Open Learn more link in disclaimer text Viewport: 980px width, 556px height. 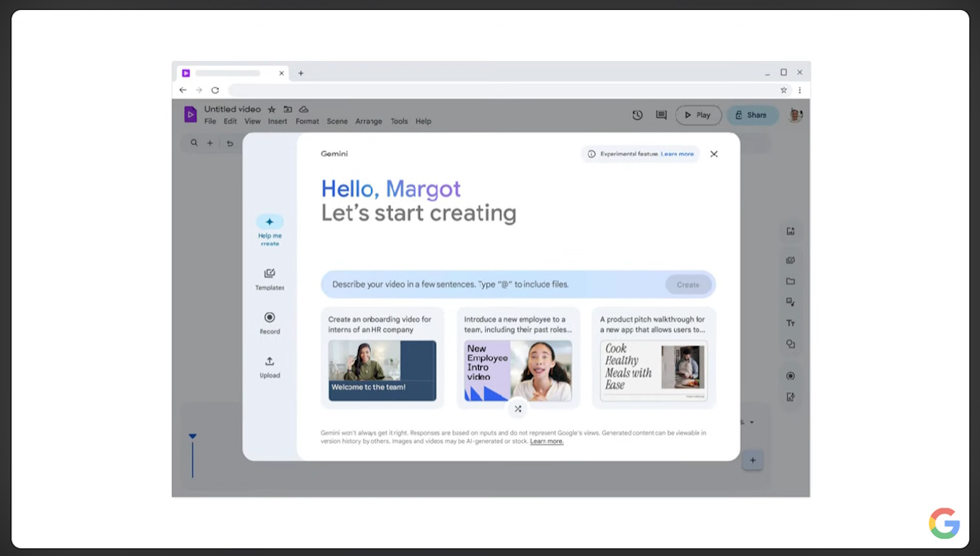[x=547, y=441]
